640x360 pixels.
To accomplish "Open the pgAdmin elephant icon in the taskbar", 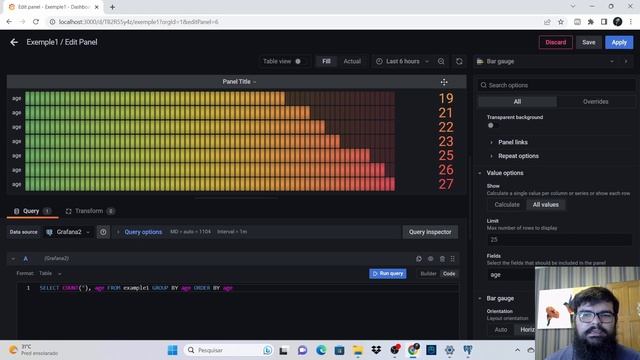I will [x=468, y=350].
